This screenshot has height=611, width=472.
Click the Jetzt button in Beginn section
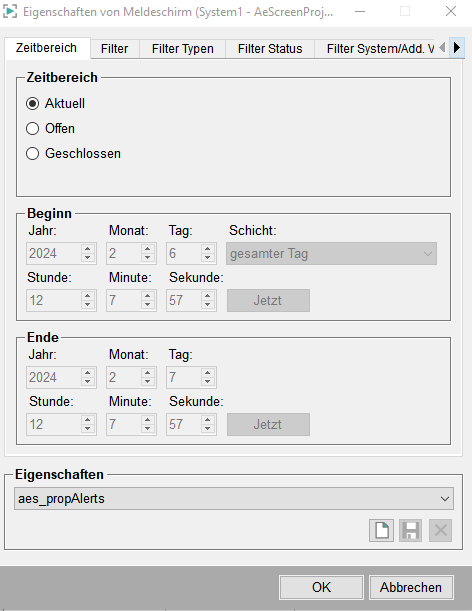coord(269,300)
